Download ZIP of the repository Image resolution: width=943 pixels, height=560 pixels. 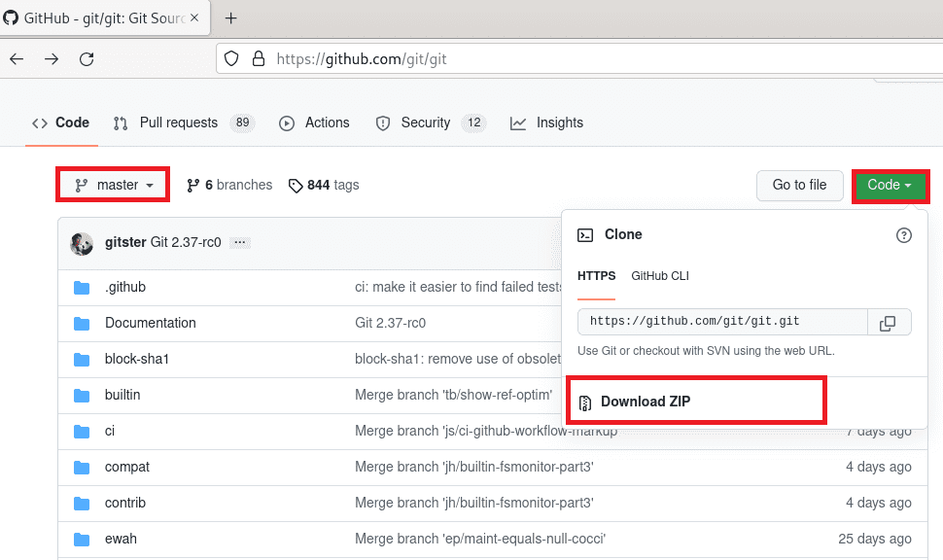pos(644,402)
